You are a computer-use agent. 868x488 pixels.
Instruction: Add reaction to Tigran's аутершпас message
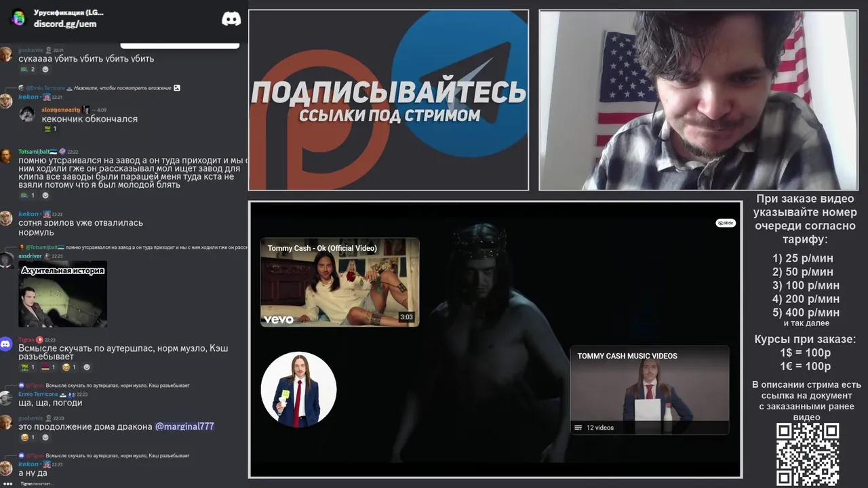[x=87, y=367]
